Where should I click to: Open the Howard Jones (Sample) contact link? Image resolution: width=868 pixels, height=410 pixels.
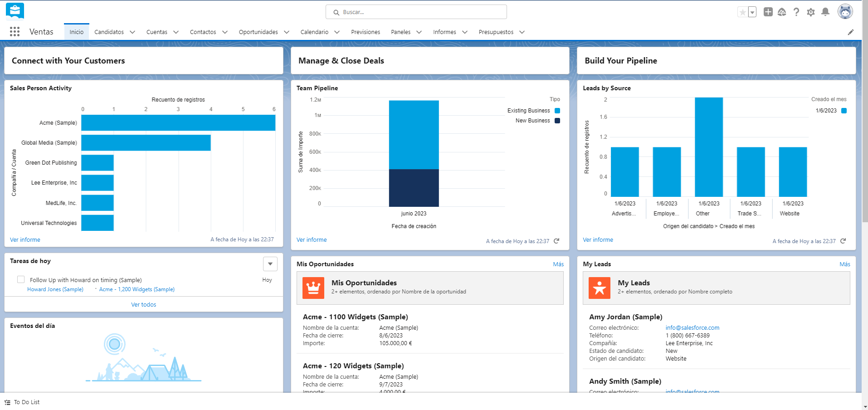pyautogui.click(x=55, y=289)
